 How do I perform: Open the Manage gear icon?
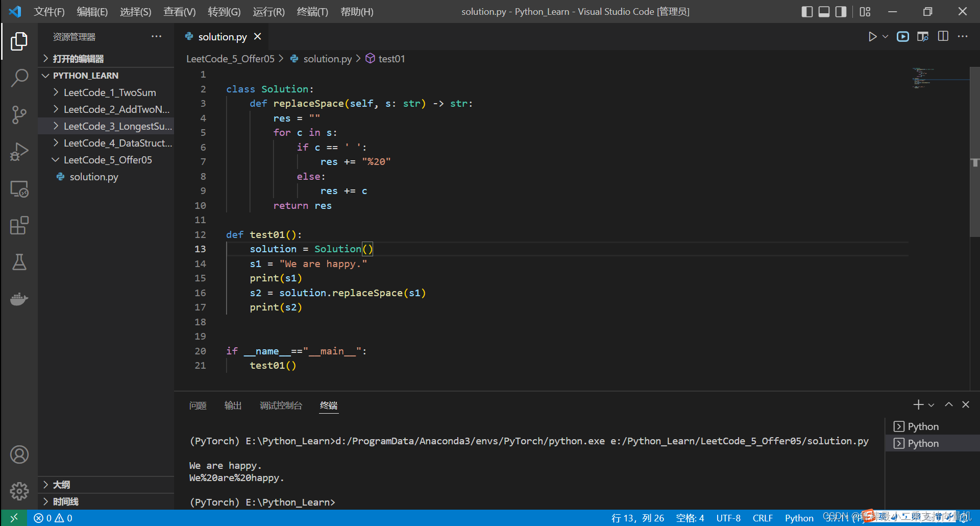[19, 491]
